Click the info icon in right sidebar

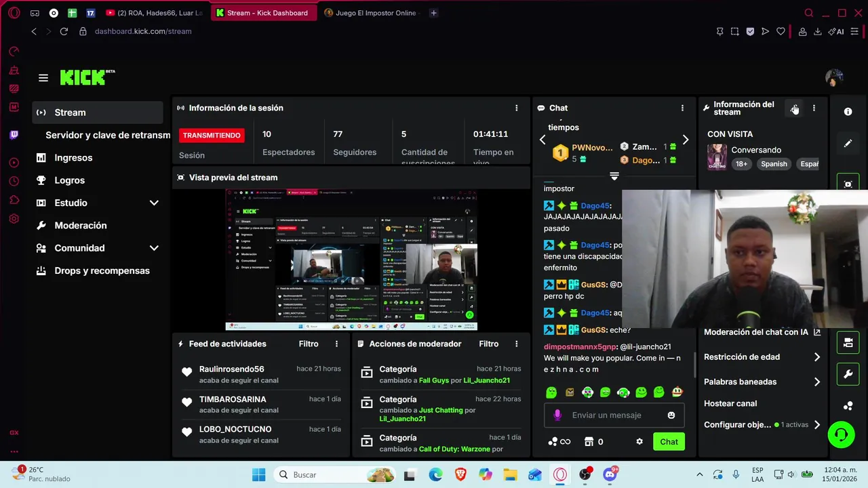click(848, 112)
